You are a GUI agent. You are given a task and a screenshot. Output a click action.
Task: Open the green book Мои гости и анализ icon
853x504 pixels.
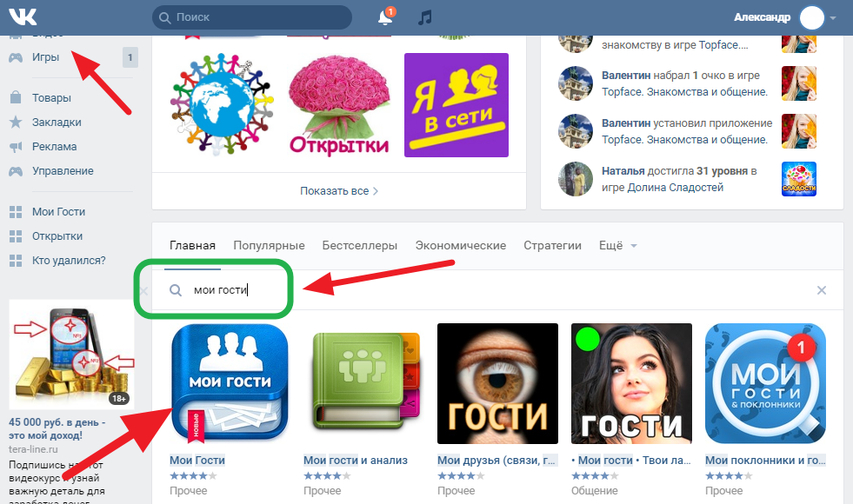pos(364,383)
